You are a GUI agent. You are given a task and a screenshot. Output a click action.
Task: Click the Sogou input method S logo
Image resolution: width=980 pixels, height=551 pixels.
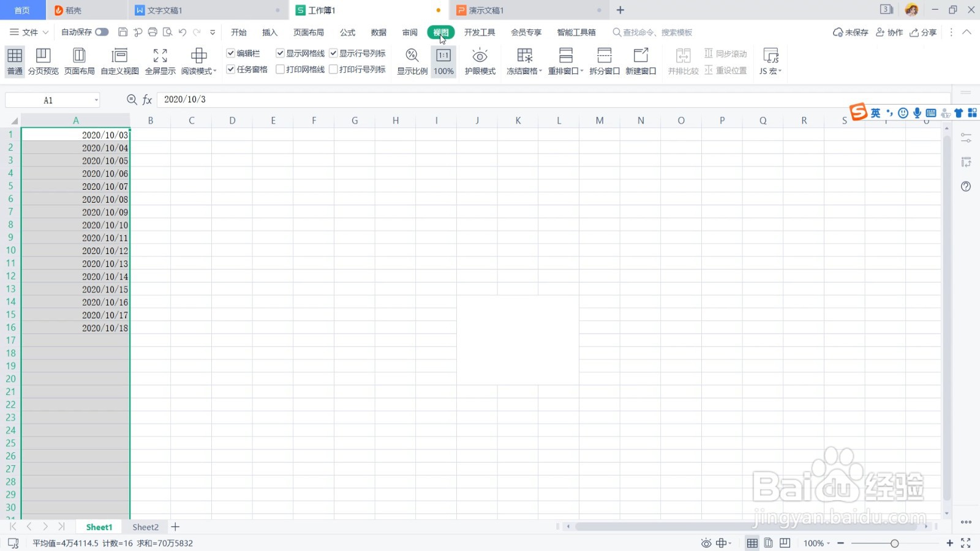click(x=858, y=112)
